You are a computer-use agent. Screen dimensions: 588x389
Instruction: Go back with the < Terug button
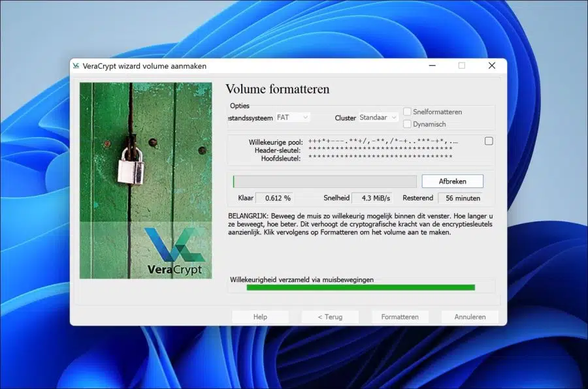pyautogui.click(x=330, y=317)
